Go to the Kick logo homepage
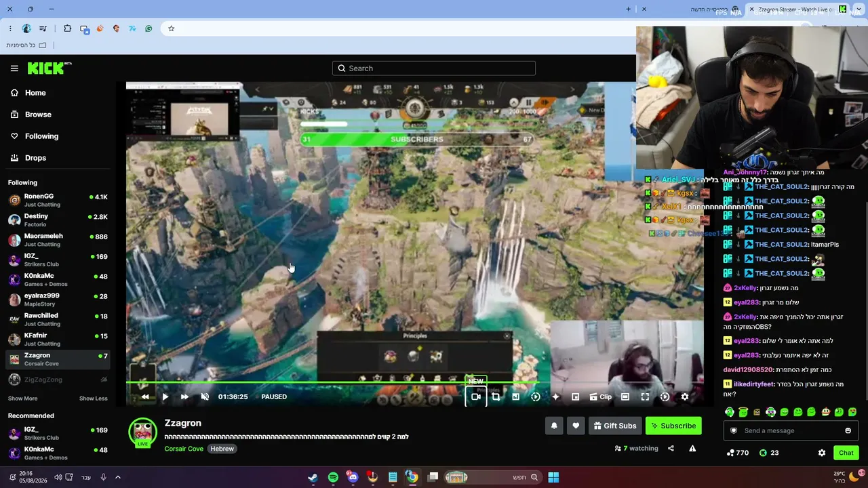Viewport: 868px width, 488px height. click(x=50, y=68)
